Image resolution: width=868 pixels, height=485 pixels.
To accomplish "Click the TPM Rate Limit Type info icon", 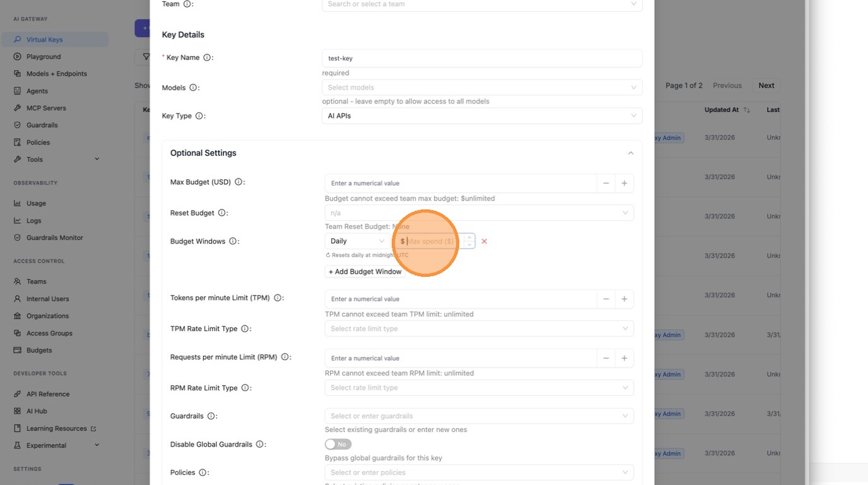I will tap(245, 329).
